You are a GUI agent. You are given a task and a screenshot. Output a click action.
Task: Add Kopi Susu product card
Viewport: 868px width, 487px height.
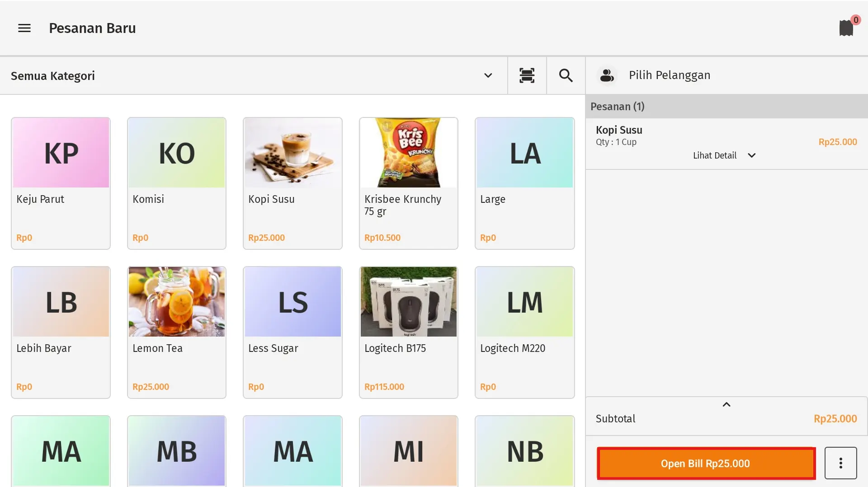tap(292, 183)
